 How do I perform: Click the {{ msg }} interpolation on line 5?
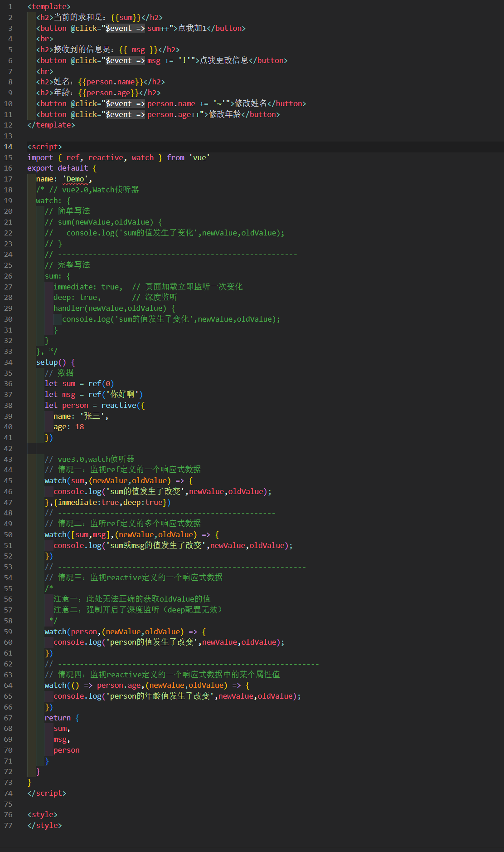pos(138,49)
